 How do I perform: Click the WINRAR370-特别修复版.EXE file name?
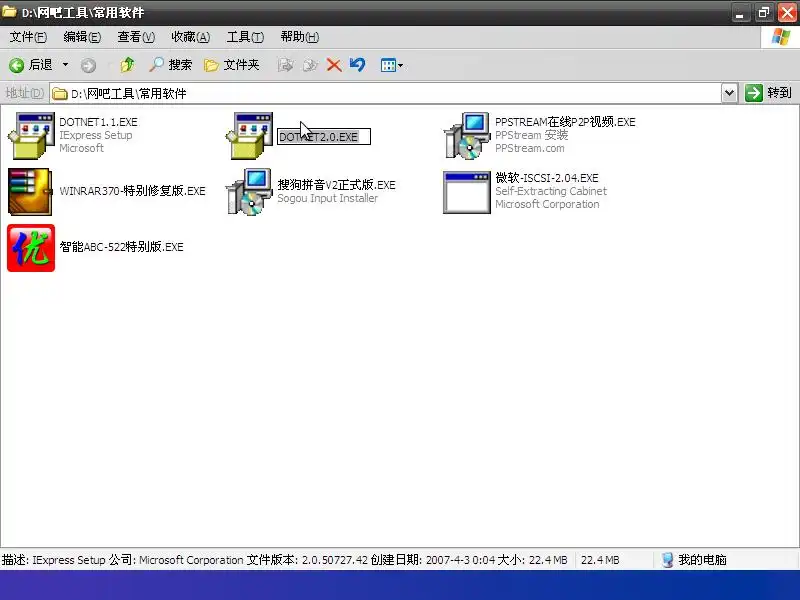tap(133, 191)
